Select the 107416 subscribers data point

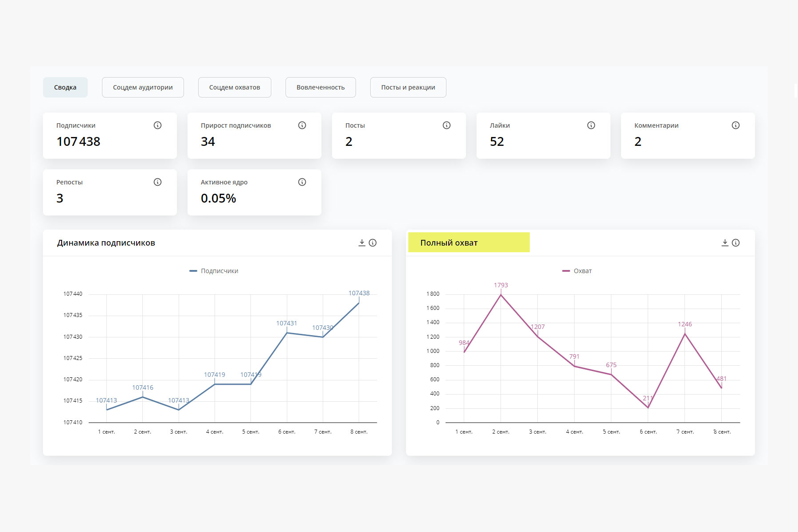(x=143, y=397)
